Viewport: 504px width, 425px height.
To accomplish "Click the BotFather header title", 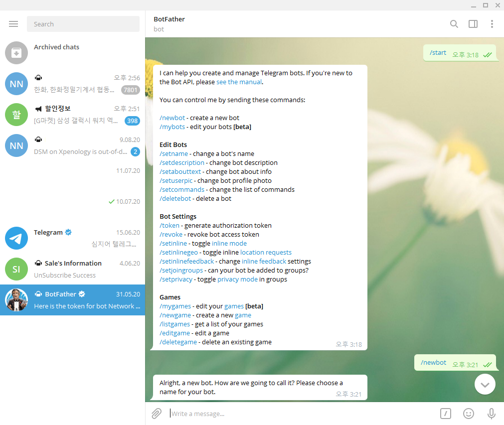I will tap(169, 19).
